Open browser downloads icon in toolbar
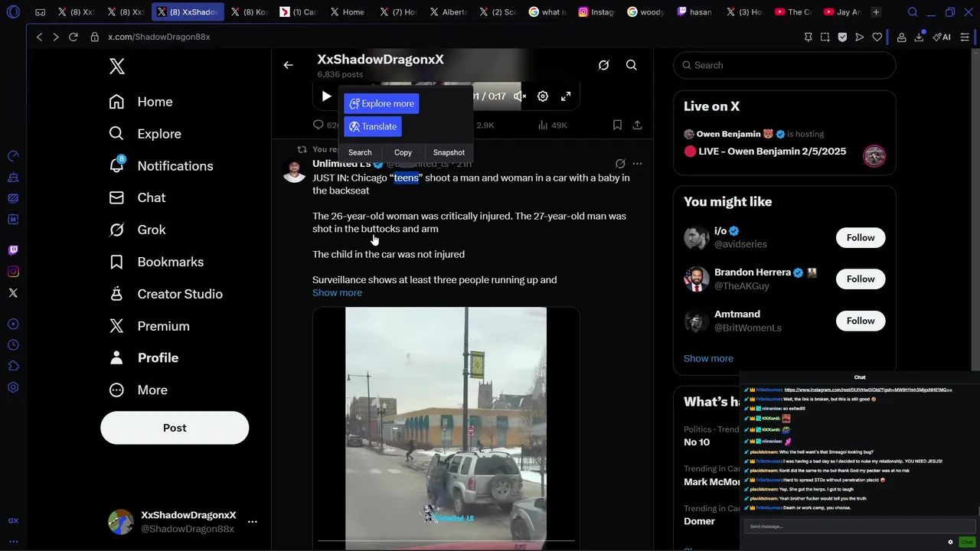Viewport: 980px width, 551px height. (x=919, y=37)
